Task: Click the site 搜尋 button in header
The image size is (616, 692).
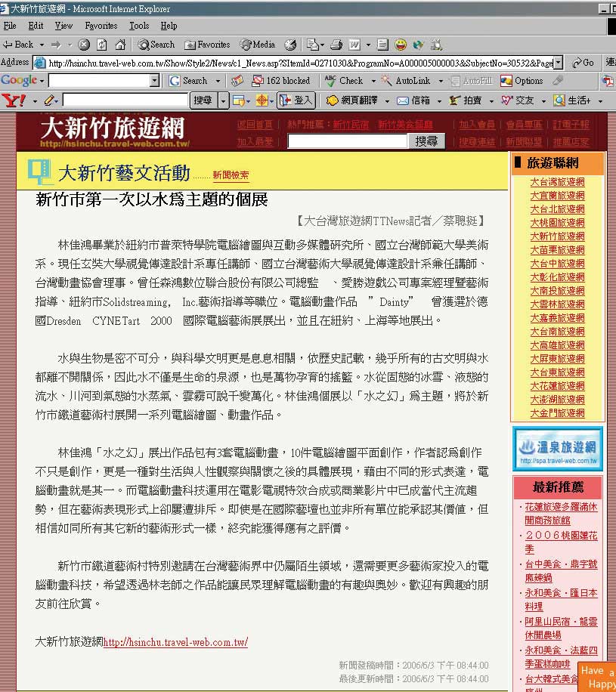Action: pos(426,141)
